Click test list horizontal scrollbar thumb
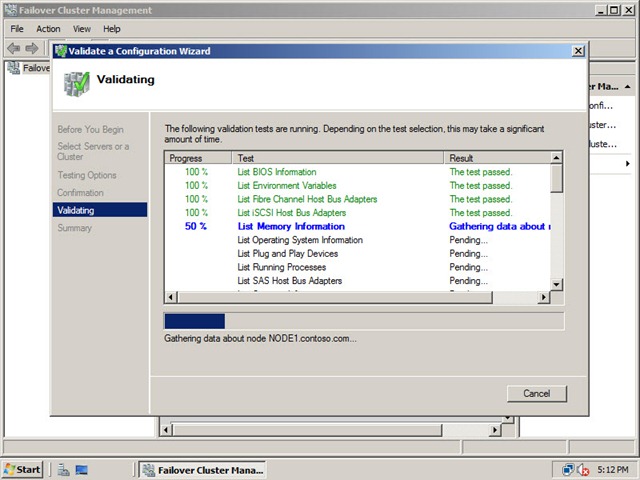640x480 pixels. click(x=335, y=297)
